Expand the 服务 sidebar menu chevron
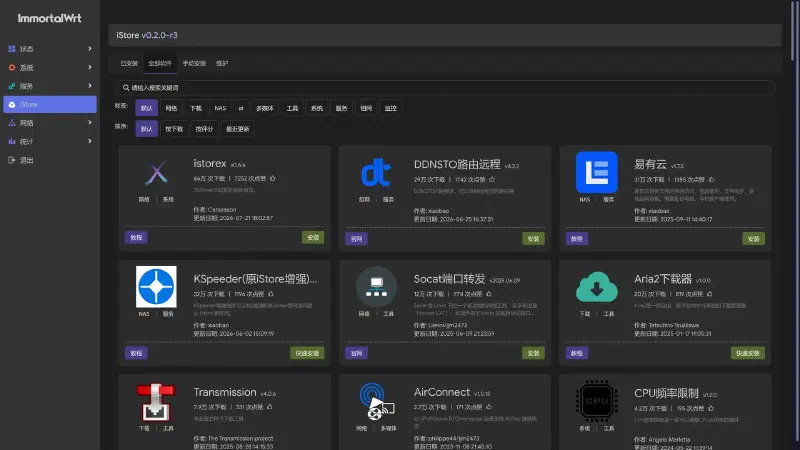 pos(90,86)
